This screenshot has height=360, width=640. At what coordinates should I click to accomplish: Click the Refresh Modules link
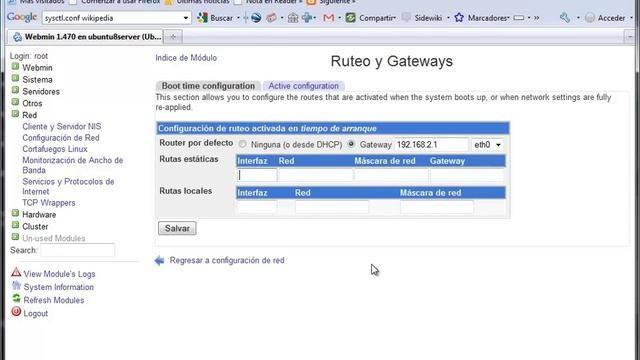(53, 300)
